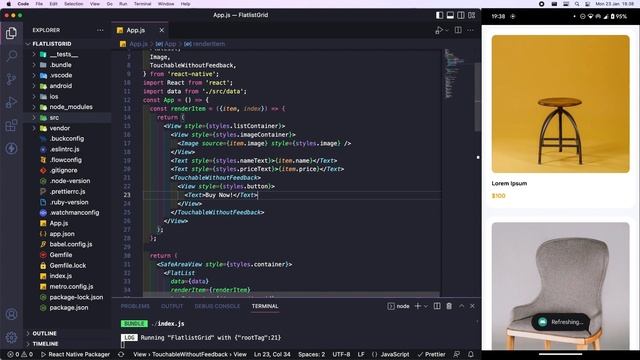640x360 pixels.
Task: Tap the yellow stool product image
Action: click(x=560, y=104)
